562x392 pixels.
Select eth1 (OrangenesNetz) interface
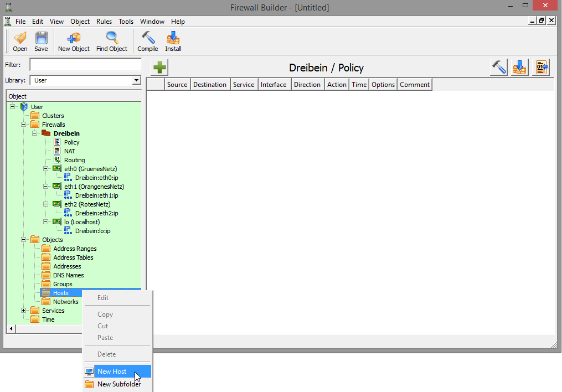point(94,187)
